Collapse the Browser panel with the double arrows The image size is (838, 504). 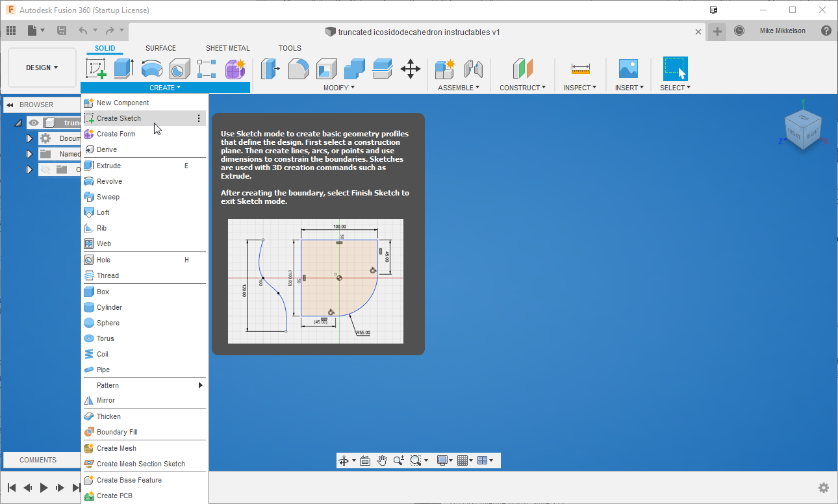click(x=9, y=105)
